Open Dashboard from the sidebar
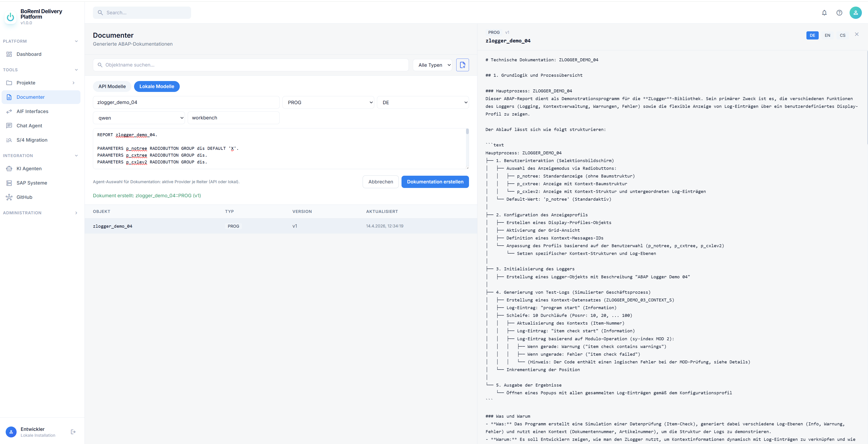The height and width of the screenshot is (444, 868). tap(41, 54)
